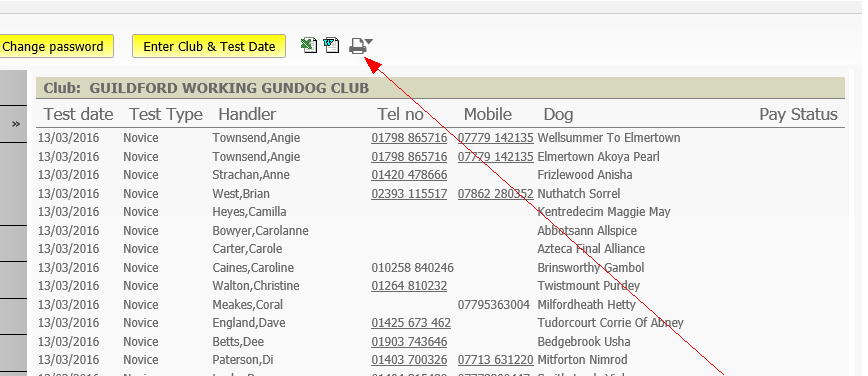Select handler Heyes,Camilla
Viewport: 868px width, 376px height.
pos(250,212)
